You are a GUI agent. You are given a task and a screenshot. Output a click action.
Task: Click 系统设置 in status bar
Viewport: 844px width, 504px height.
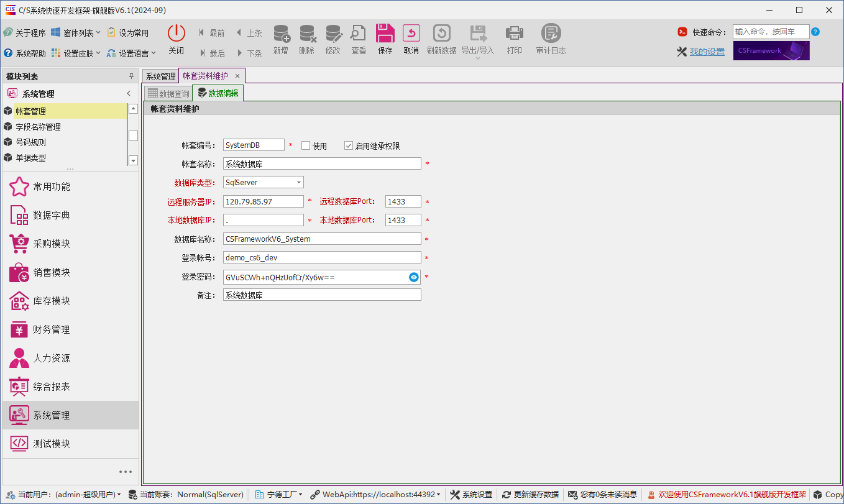(x=471, y=495)
